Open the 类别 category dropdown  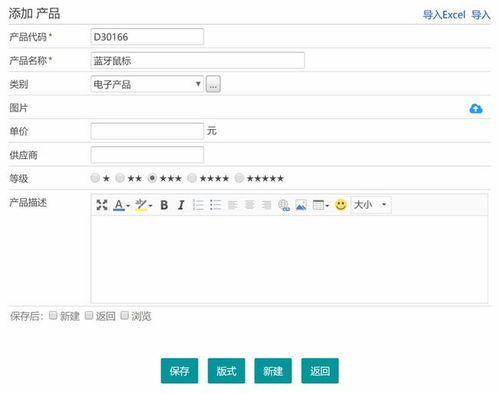point(147,84)
